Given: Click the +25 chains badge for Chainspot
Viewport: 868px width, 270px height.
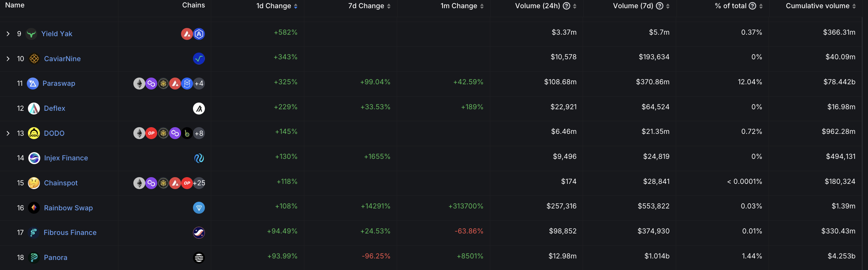Looking at the screenshot, I should pyautogui.click(x=199, y=183).
